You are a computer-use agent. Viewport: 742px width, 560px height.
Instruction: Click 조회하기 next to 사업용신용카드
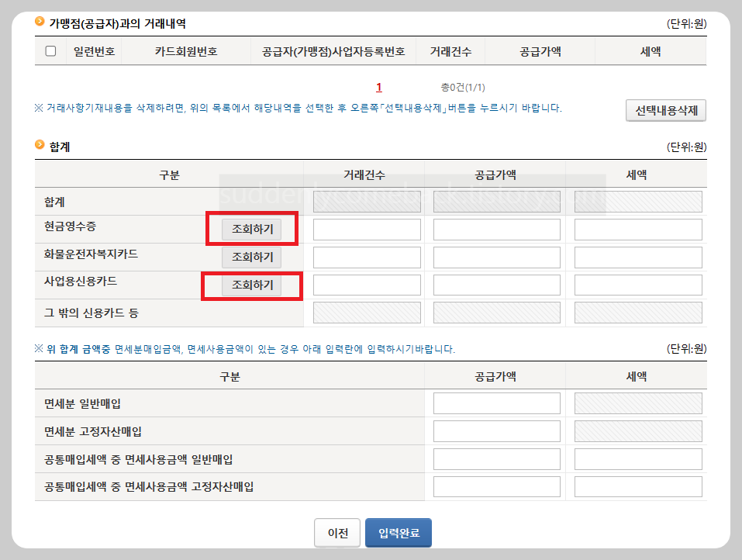[251, 285]
